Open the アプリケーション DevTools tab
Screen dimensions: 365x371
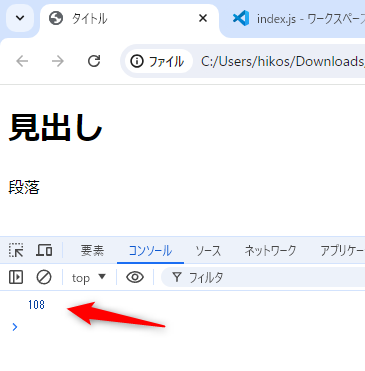click(x=342, y=251)
